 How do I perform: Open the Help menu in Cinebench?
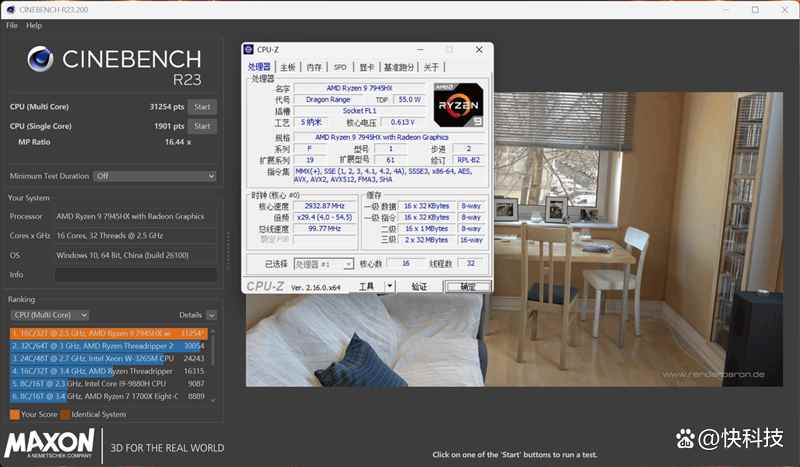34,26
